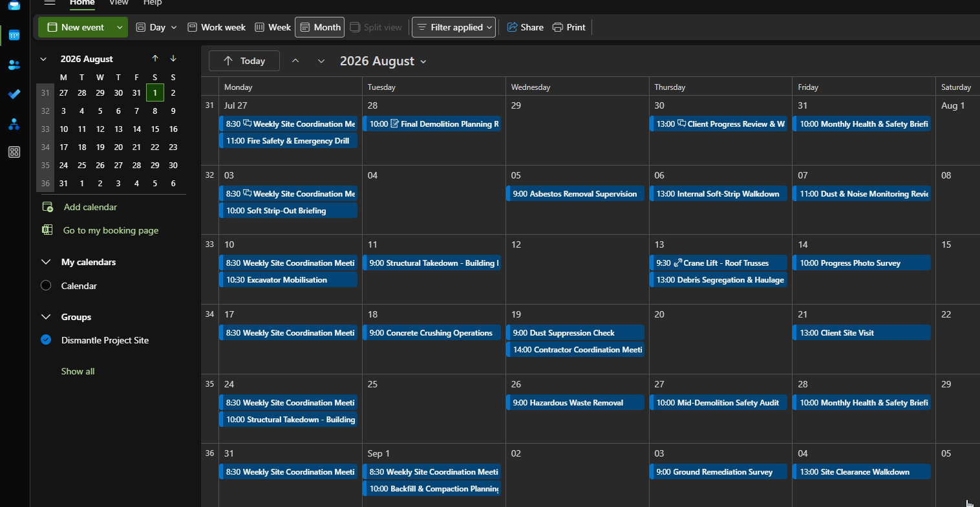Viewport: 980px width, 507px height.
Task: Open Backfill & Compaction Planning event
Action: coord(432,489)
